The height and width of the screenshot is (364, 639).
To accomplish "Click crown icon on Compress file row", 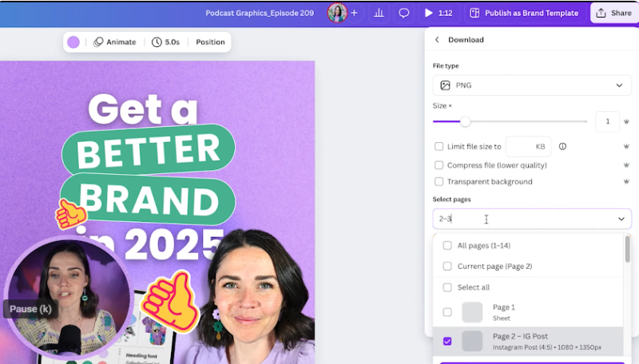I will (626, 165).
